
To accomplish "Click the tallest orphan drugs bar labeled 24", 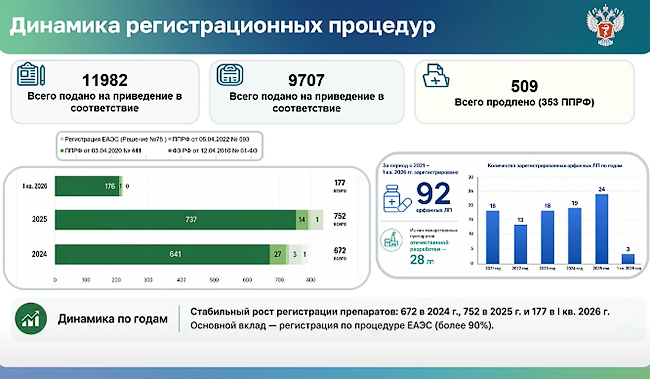I will click(x=601, y=229).
